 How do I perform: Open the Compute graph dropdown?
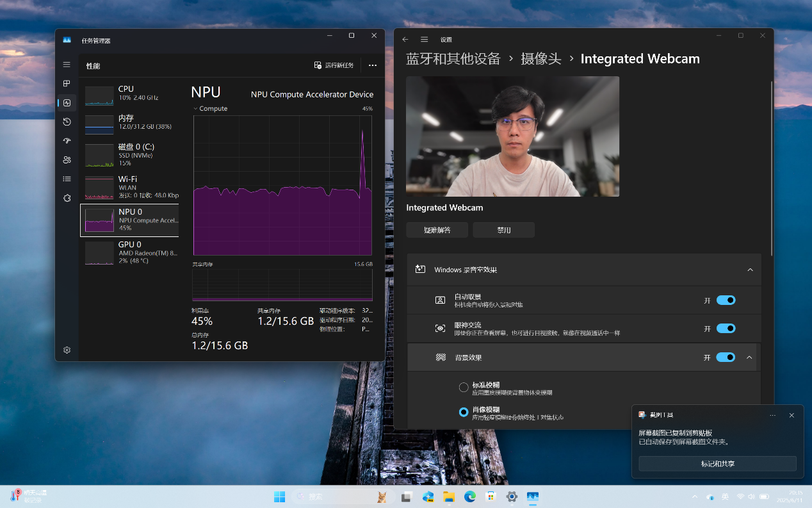tap(195, 109)
